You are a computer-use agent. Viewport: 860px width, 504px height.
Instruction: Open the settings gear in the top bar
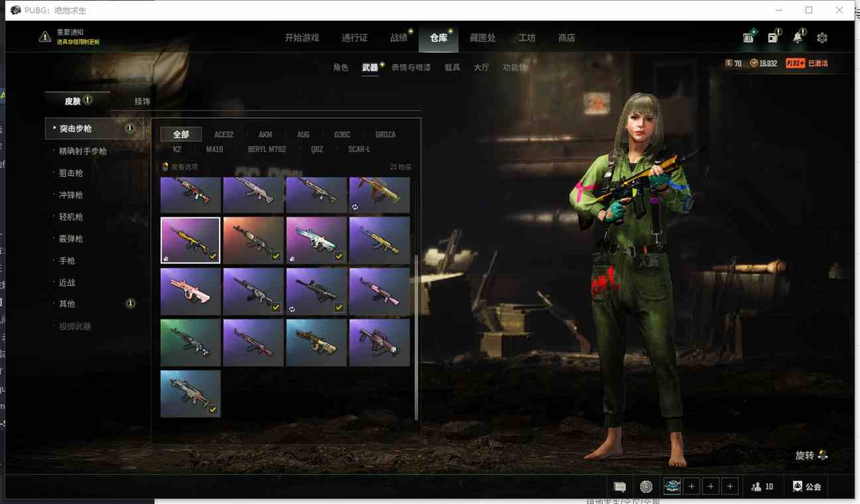822,38
